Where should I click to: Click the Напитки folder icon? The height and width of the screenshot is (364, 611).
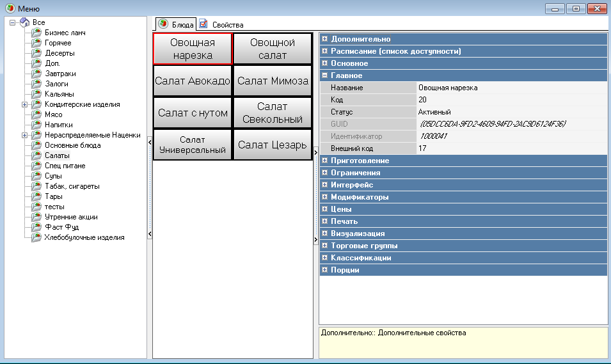(36, 125)
